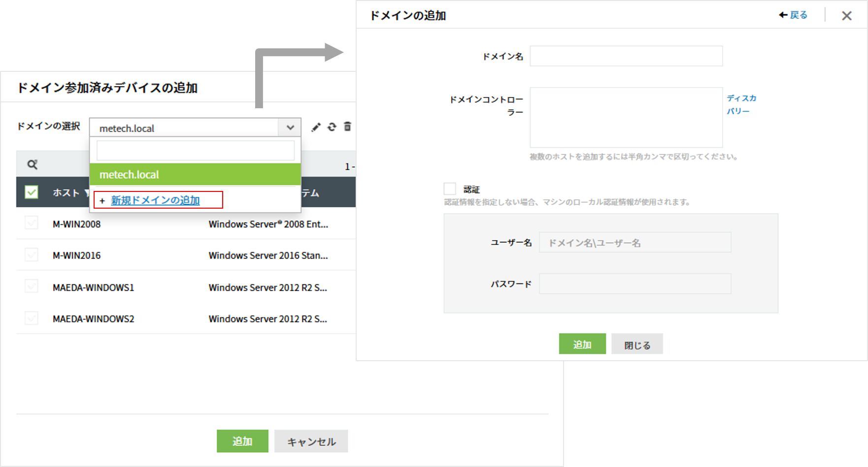Click the キャンセル button
The image size is (868, 467).
tap(311, 441)
